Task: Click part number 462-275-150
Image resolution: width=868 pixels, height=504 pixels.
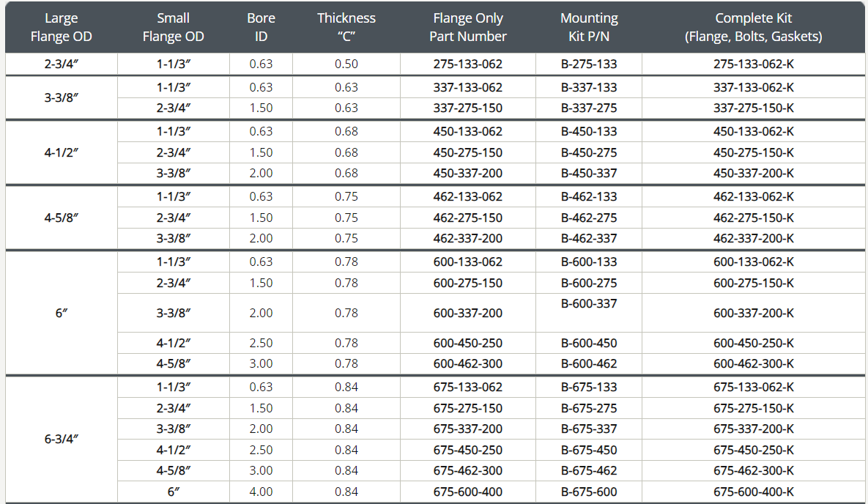Action: [468, 218]
